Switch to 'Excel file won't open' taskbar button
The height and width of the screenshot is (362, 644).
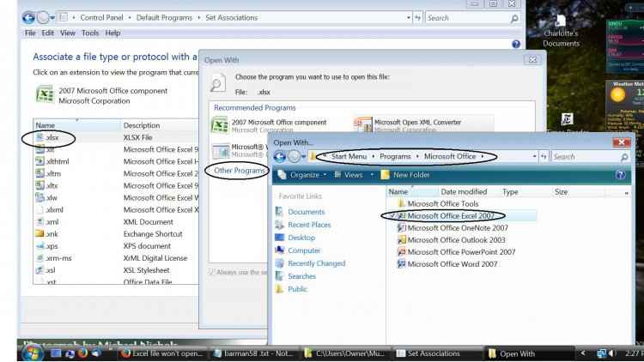coord(162,353)
